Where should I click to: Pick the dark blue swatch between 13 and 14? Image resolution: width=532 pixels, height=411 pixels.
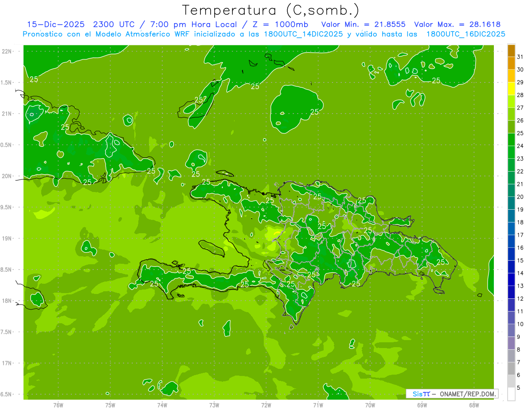tap(511, 279)
